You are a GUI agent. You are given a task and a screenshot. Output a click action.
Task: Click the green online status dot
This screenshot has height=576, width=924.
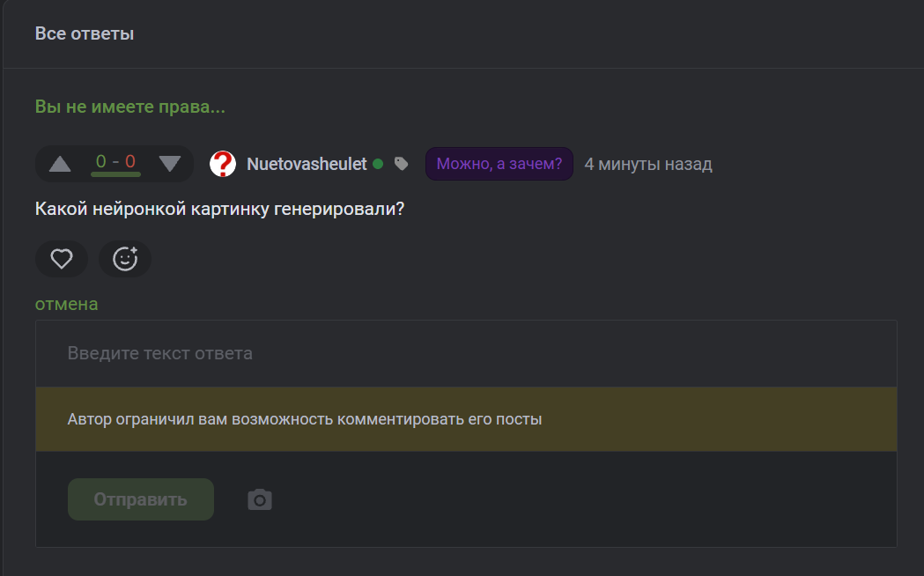tap(379, 164)
